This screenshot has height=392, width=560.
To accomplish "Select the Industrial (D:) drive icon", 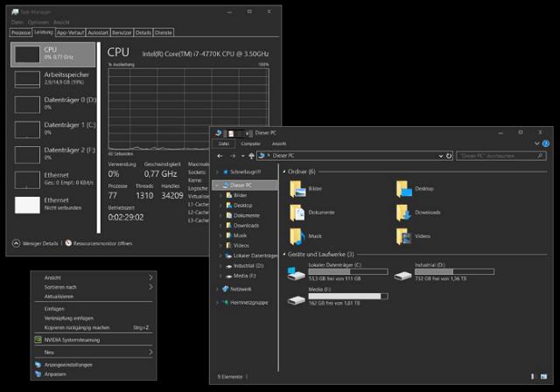I will pyautogui.click(x=402, y=276).
